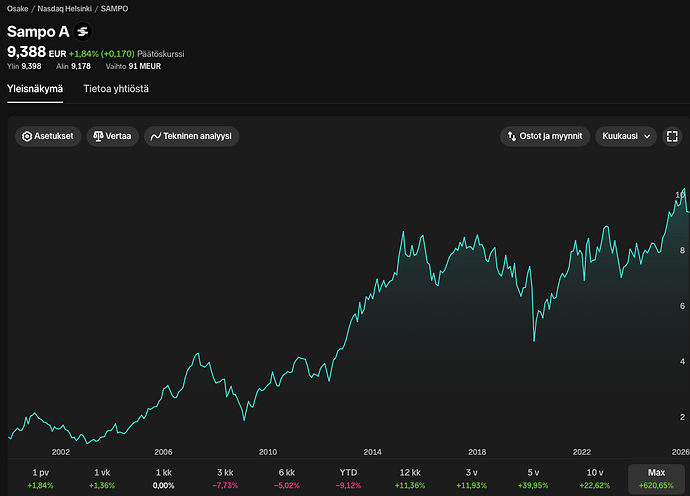Click the 2020 price dip on chart
This screenshot has height=496, width=690.
534,340
